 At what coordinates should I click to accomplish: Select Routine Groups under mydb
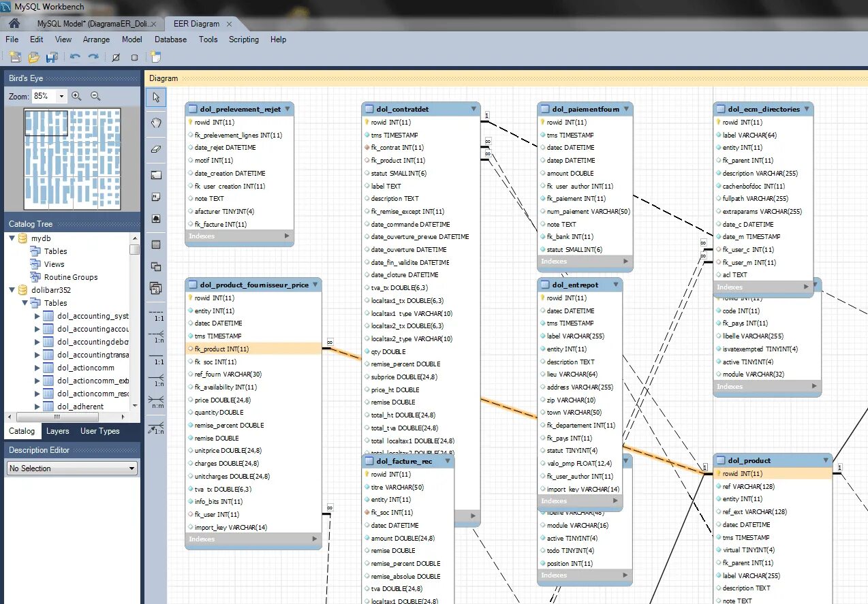pos(71,277)
